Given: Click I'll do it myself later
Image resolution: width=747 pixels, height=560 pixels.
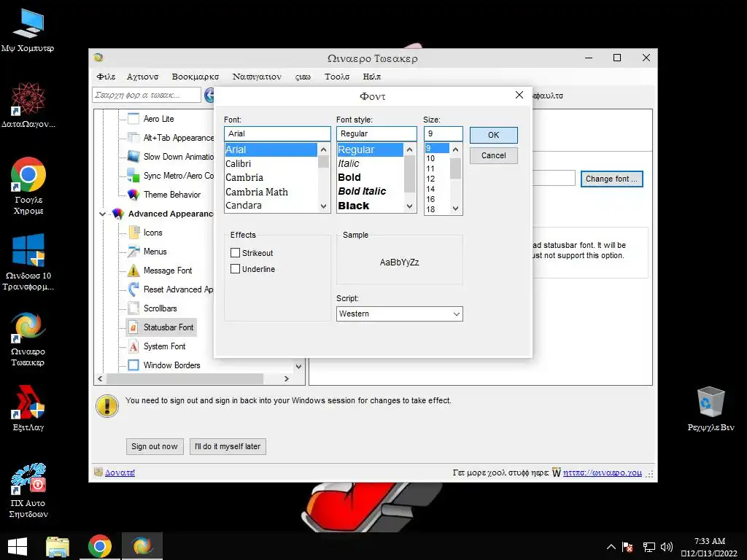Looking at the screenshot, I should [228, 447].
